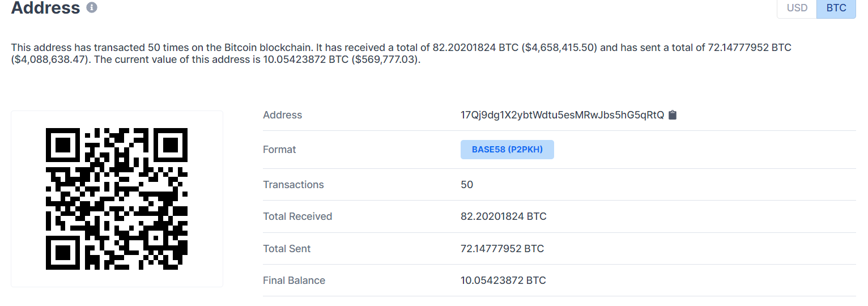Click the Transactions row label
Viewport: 868px width, 306px height.
click(293, 185)
